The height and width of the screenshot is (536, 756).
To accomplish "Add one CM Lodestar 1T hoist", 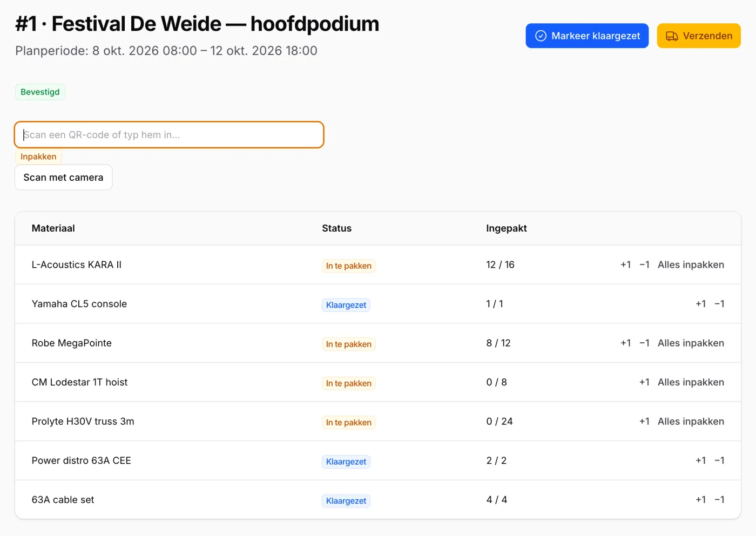I will point(644,382).
